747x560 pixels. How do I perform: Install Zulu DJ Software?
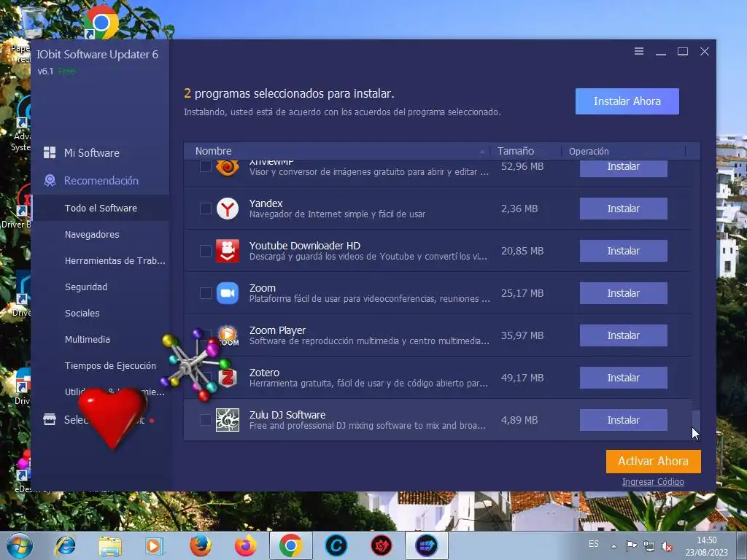click(x=623, y=420)
